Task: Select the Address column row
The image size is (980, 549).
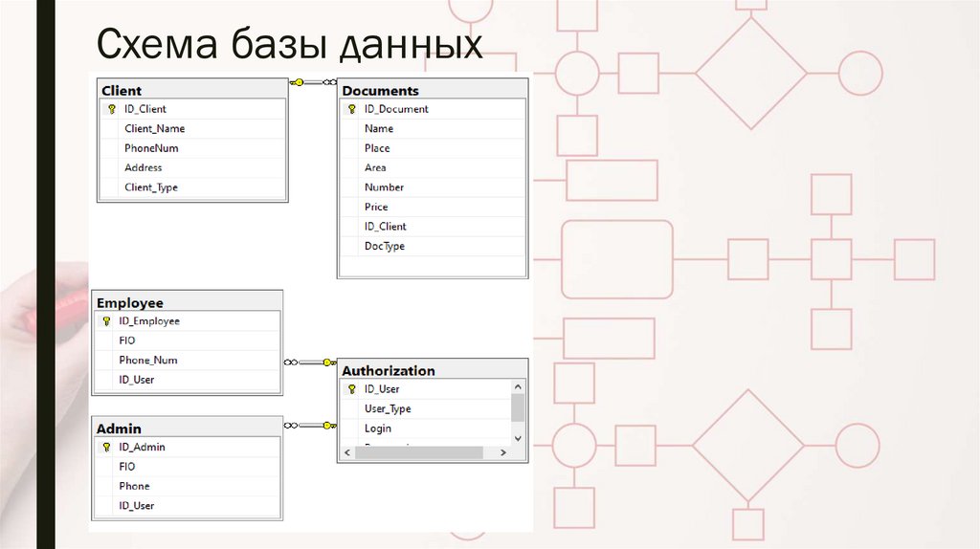Action: tap(192, 167)
